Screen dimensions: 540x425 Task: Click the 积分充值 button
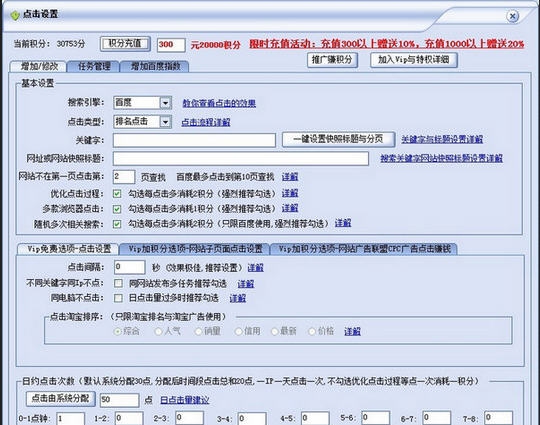(125, 44)
